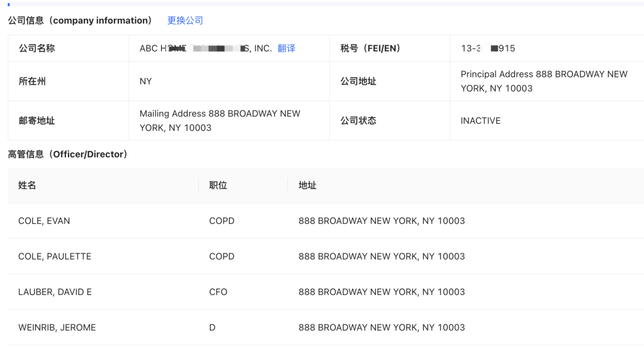Click the Mailing Address value cell

pyautogui.click(x=229, y=121)
